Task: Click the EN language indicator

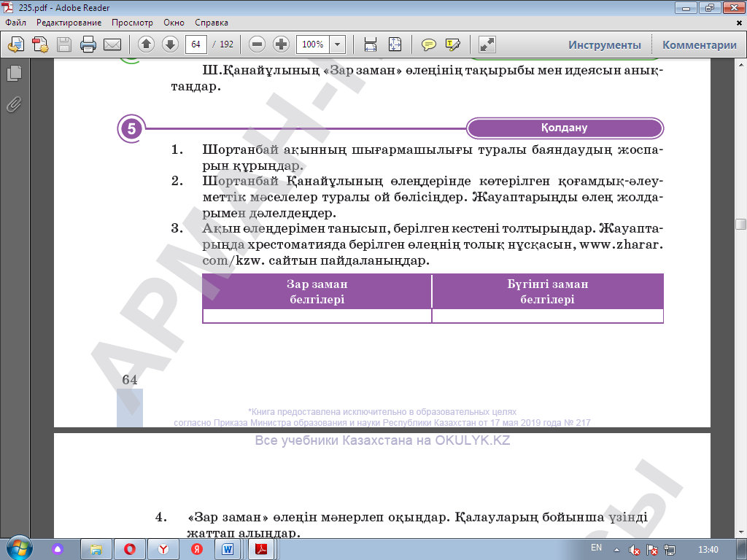Action: (x=596, y=548)
